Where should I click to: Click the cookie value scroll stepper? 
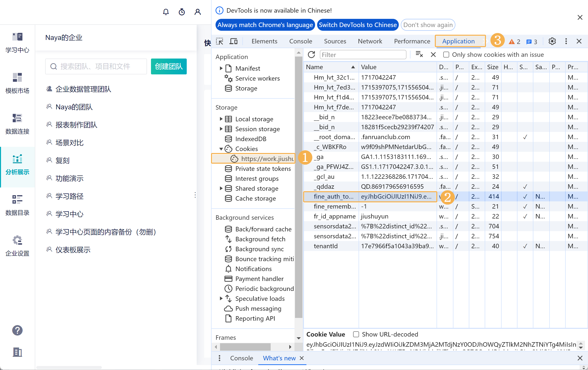pos(581,345)
